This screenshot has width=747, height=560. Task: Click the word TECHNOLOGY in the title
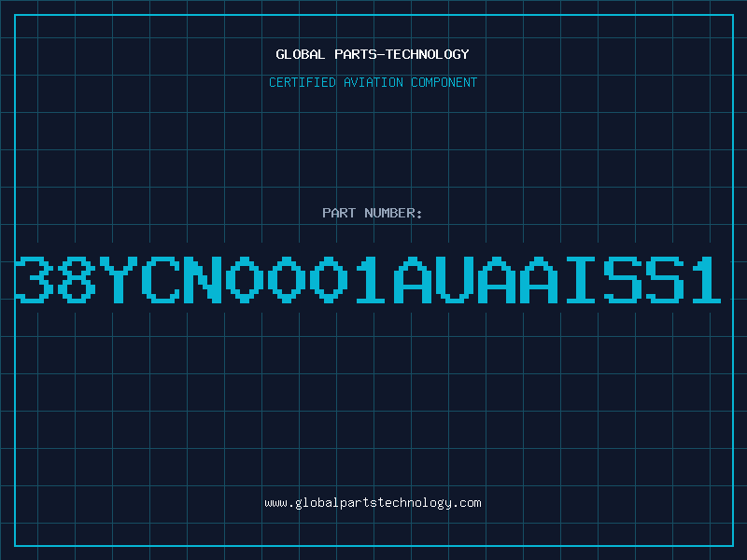tap(428, 54)
